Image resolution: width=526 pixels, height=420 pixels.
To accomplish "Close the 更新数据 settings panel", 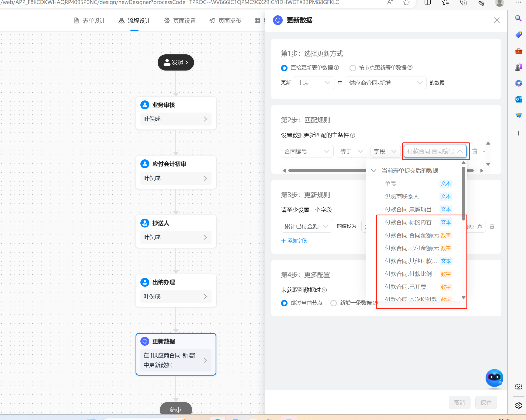I will point(497,20).
